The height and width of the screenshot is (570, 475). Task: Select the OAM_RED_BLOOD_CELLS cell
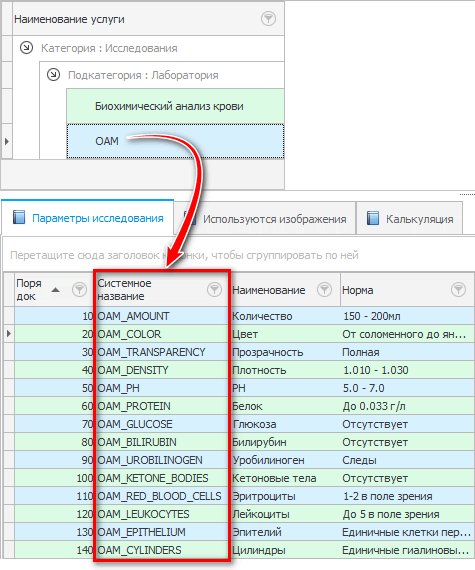tap(162, 496)
